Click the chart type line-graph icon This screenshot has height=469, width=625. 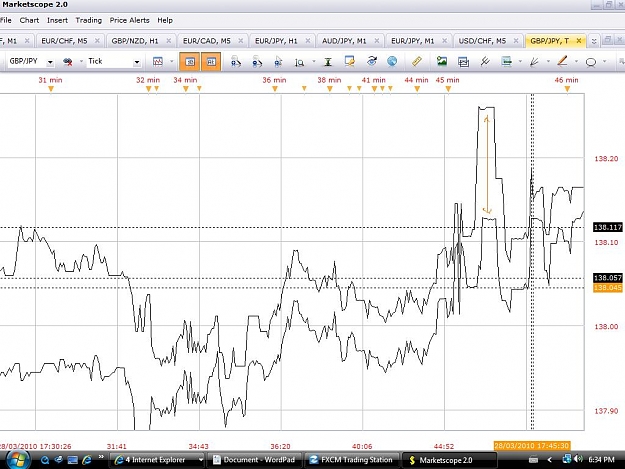[x=158, y=61]
